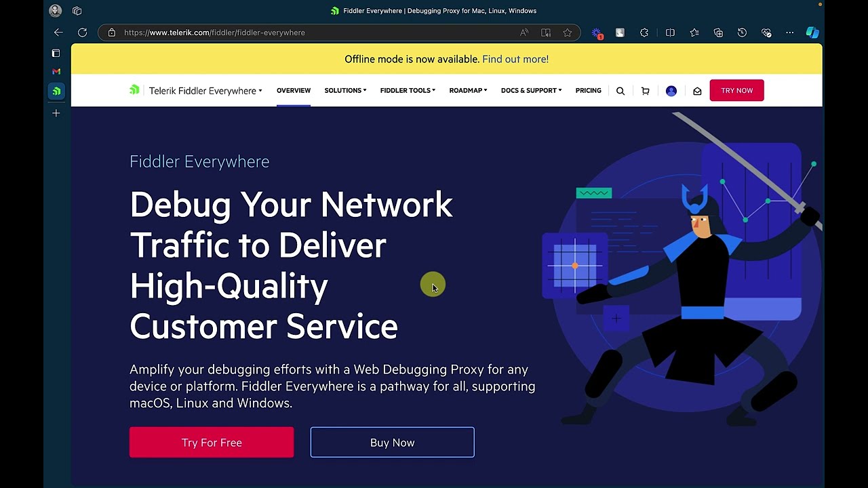The image size is (868, 488).
Task: Expand the Docs & Support dropdown
Action: [x=531, y=90]
